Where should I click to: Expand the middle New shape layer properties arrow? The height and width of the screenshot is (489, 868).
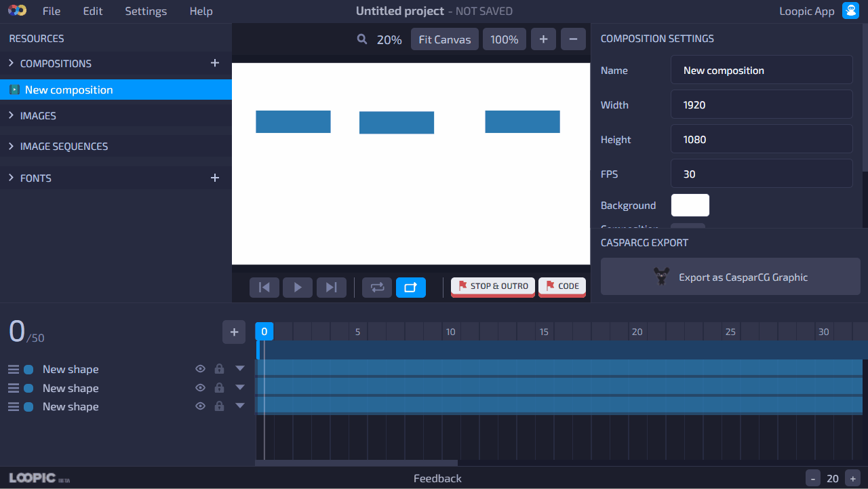(x=240, y=387)
